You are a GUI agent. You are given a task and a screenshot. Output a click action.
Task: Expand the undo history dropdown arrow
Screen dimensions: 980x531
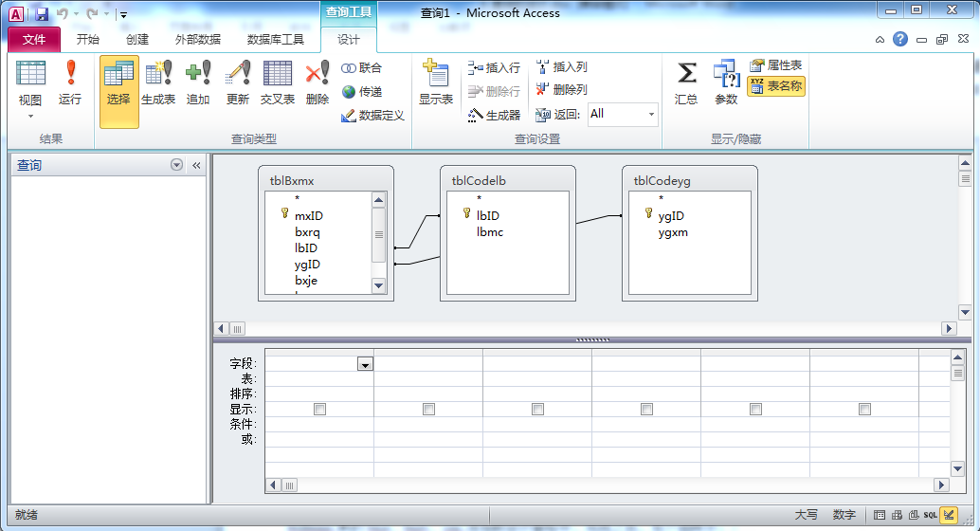pos(76,14)
